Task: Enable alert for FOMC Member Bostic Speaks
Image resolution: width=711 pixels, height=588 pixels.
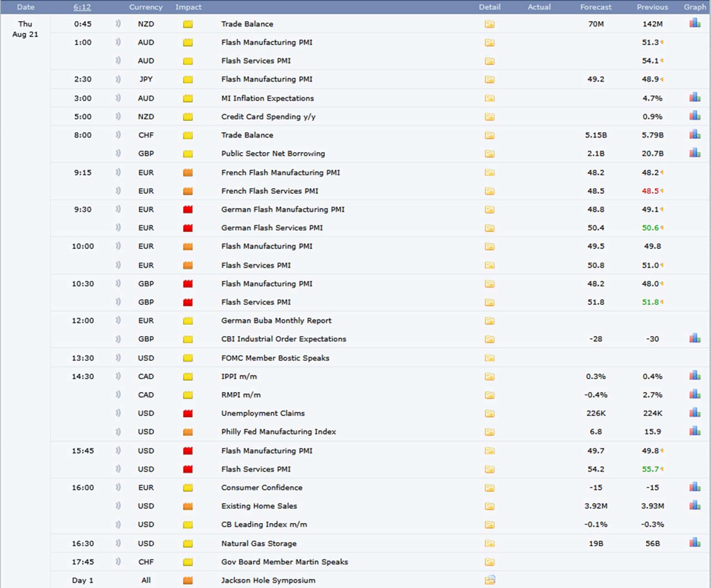Action: pos(118,358)
